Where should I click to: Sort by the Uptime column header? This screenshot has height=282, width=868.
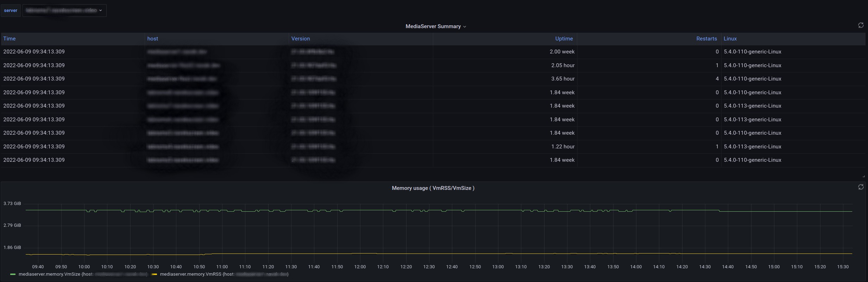tap(564, 39)
